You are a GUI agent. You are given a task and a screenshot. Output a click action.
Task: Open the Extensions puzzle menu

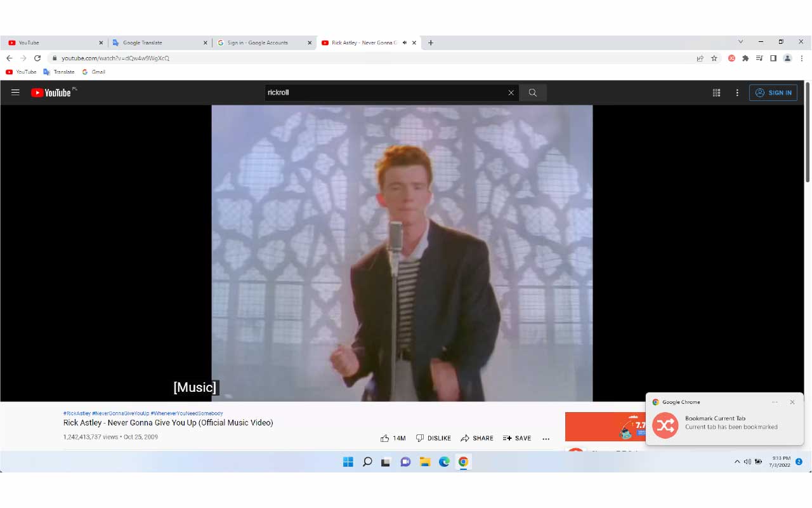[745, 58]
